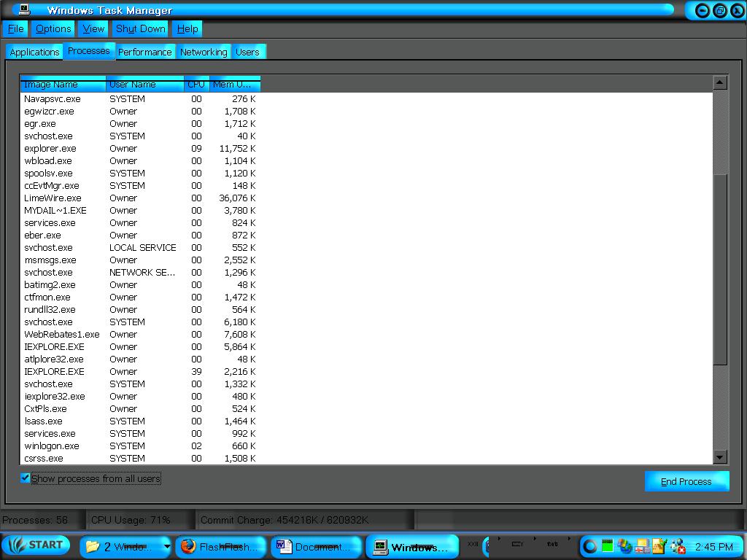Go to the Users tab
The width and height of the screenshot is (747, 560).
tap(248, 52)
